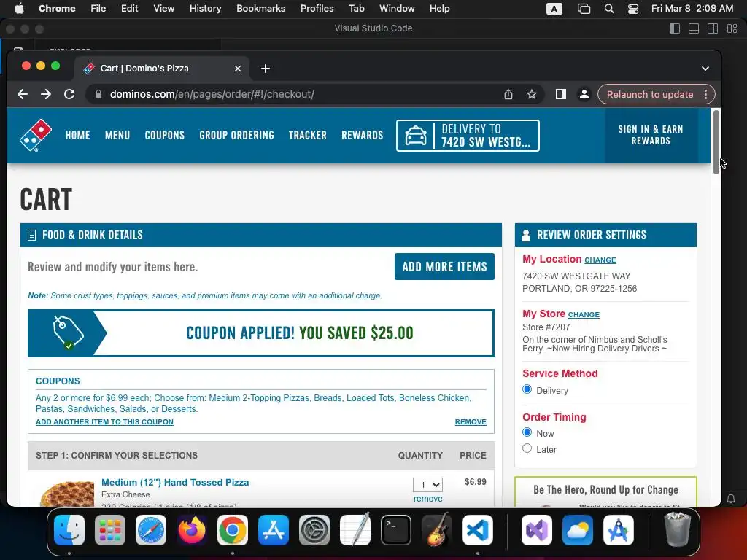Open Trash from the dock
The width and height of the screenshot is (747, 560).
677,529
